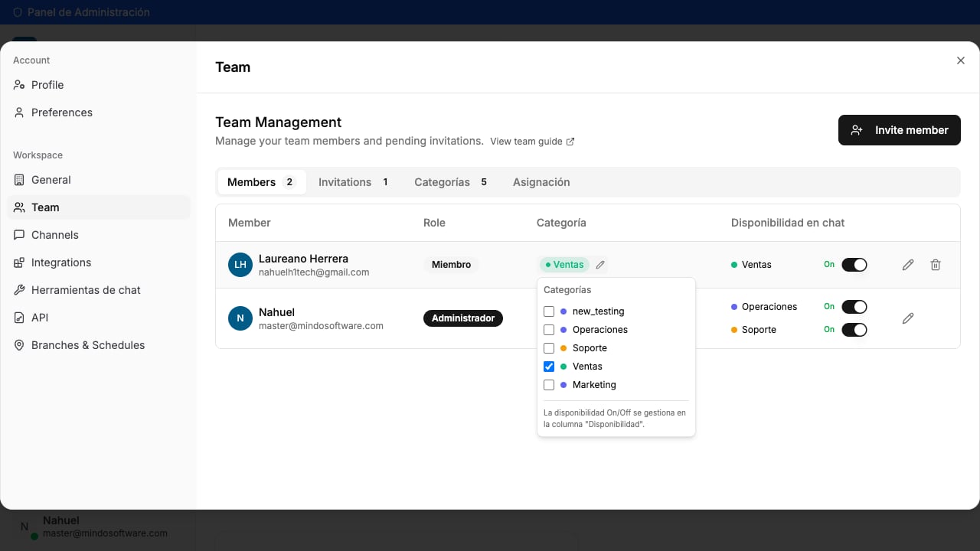Image resolution: width=980 pixels, height=551 pixels.
Task: Click the Member column header
Action: coord(250,223)
